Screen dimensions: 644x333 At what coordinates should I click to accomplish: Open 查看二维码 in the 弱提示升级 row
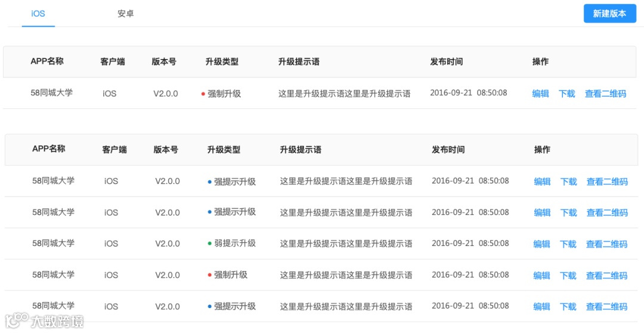[606, 244]
